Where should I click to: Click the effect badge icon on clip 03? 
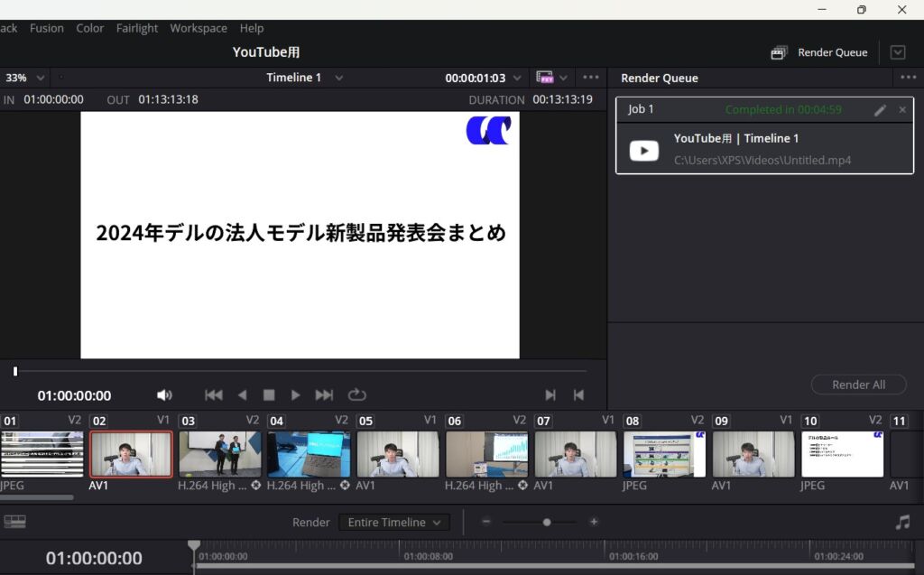255,486
